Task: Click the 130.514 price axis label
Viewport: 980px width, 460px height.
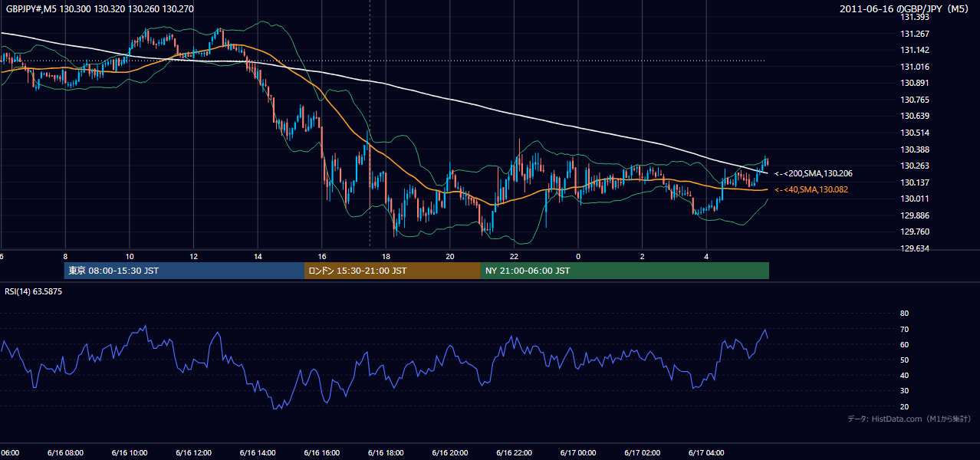Action: pos(915,133)
